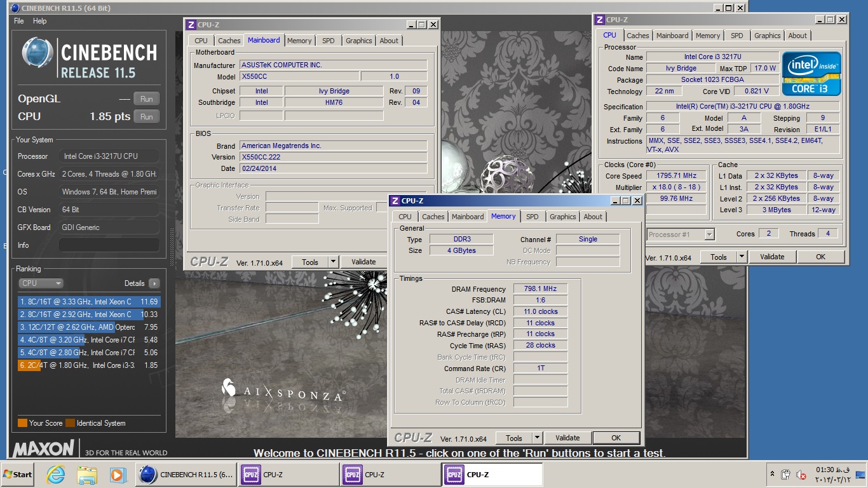Select ranking entry 4C/8T @ 3.20 GHz
Viewport: 868px width, 488px height.
89,340
